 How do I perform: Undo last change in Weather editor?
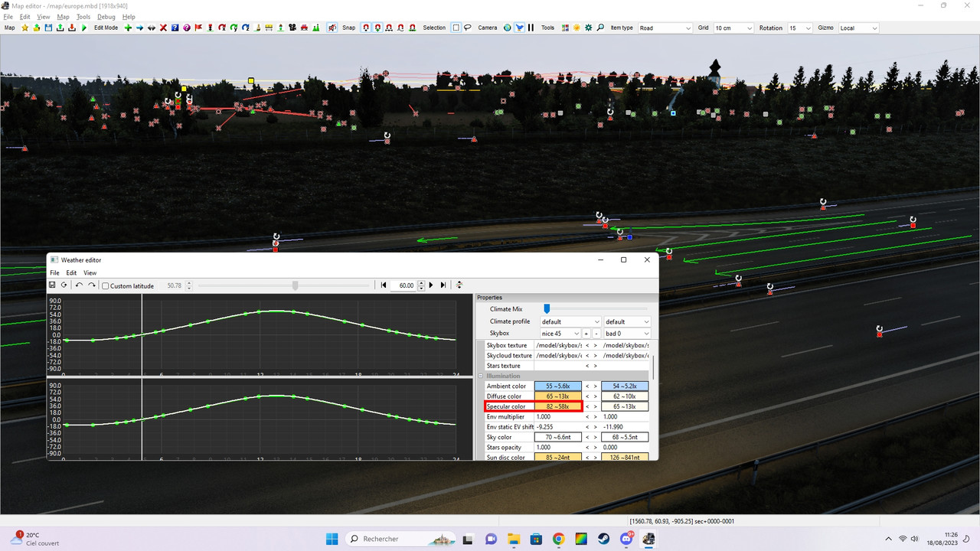coord(79,285)
